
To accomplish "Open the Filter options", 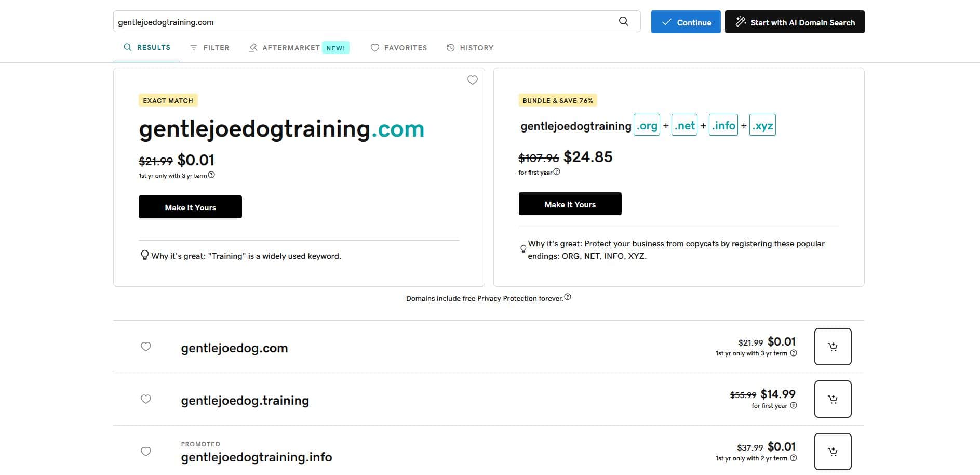I will [209, 48].
